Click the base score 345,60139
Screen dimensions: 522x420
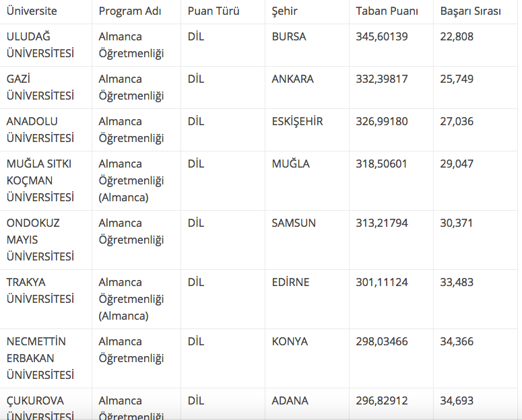coord(382,37)
